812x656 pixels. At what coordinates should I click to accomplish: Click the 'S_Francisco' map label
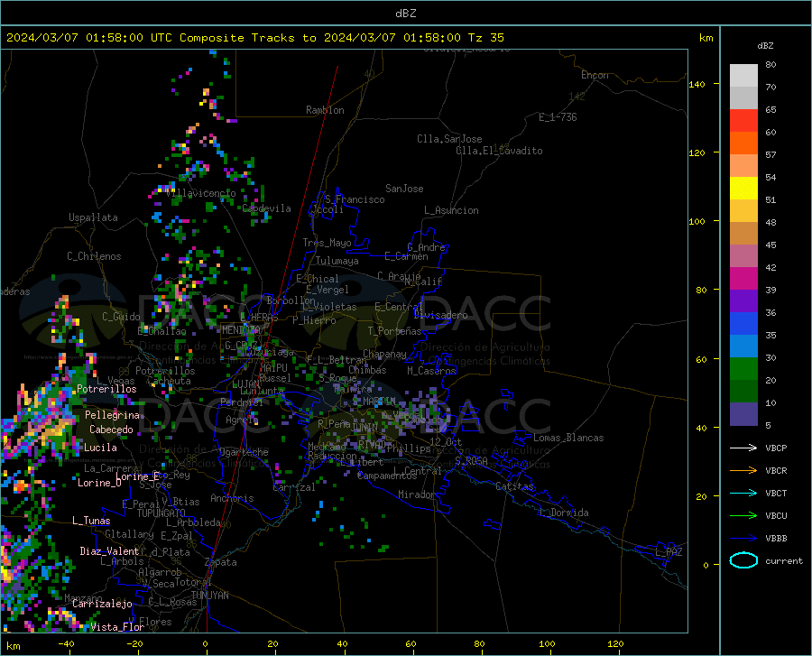[x=355, y=199]
